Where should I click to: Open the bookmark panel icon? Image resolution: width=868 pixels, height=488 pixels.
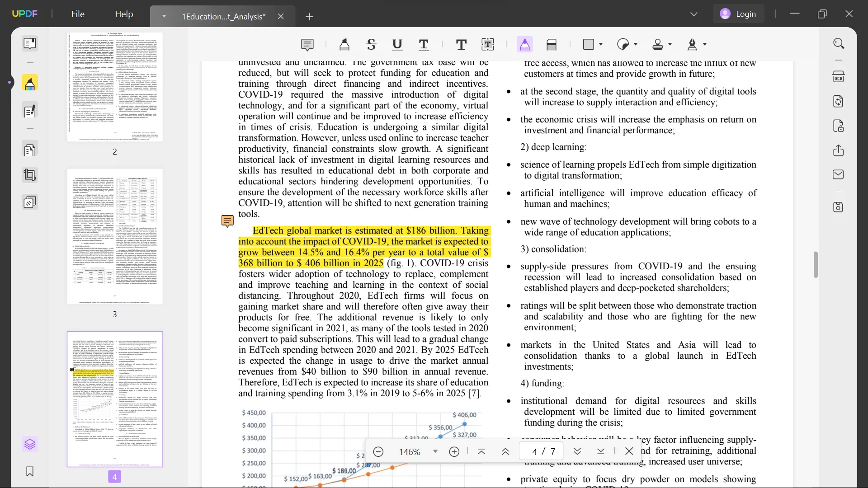(30, 472)
